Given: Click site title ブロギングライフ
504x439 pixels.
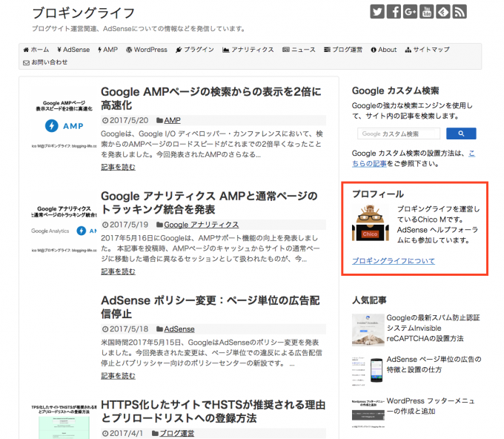Looking at the screenshot, I should tap(84, 13).
